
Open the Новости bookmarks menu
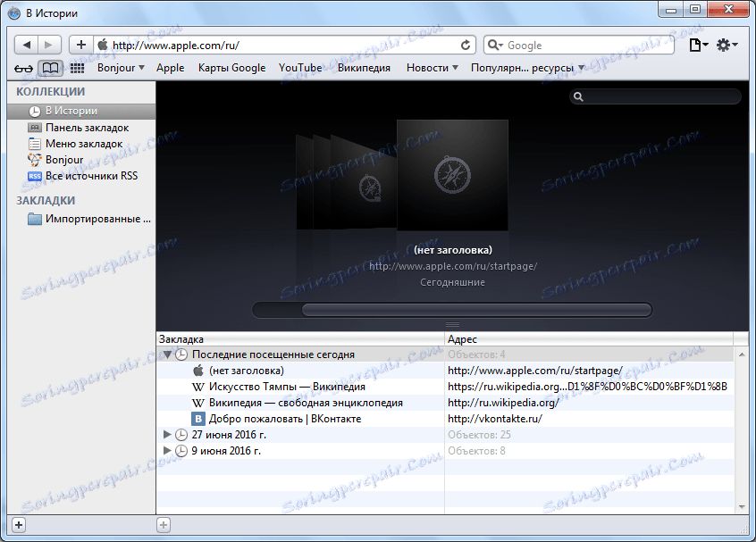pos(432,68)
